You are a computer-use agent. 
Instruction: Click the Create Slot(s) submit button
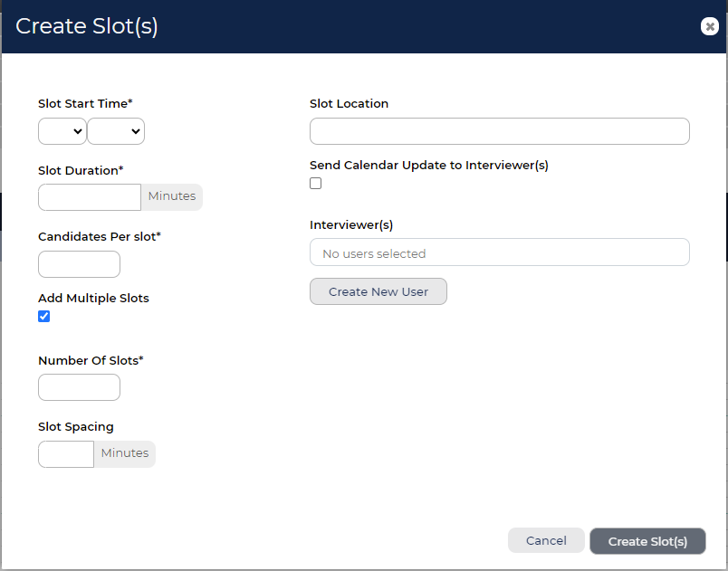pos(647,541)
